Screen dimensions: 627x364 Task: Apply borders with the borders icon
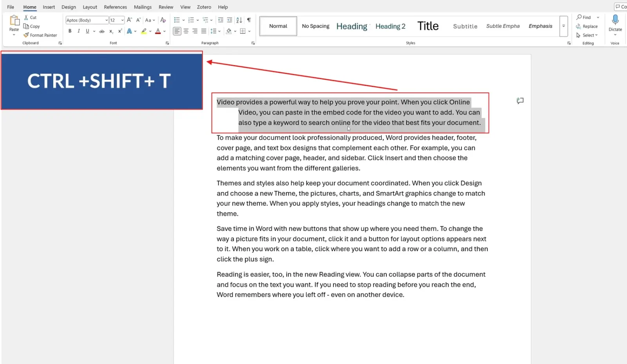243,31
